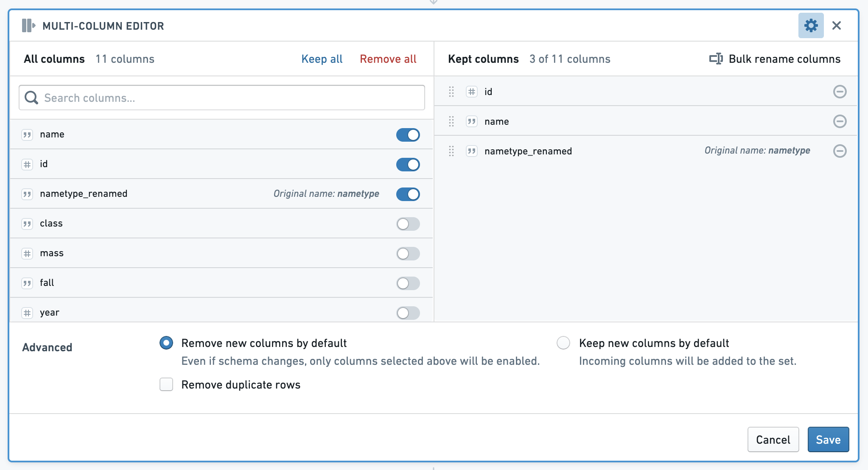Image resolution: width=868 pixels, height=470 pixels.
Task: Click string type icon beside class
Action: [27, 224]
